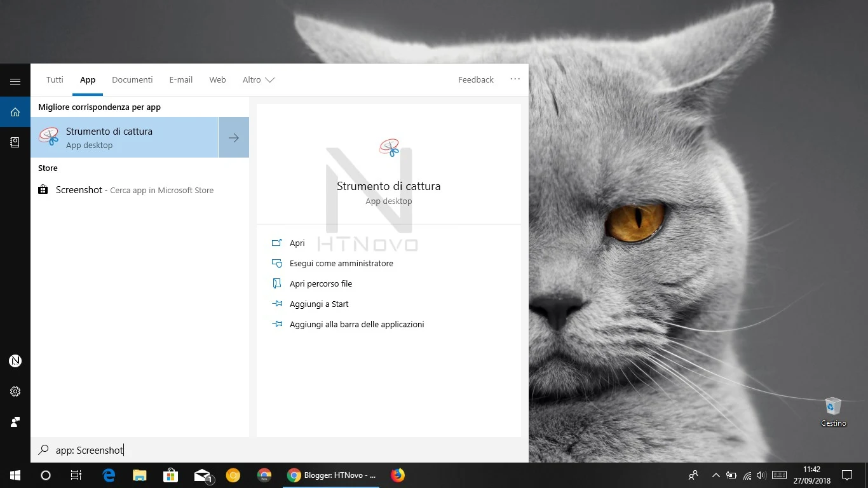Screen dimensions: 868x488
Task: Expand the arrow beside Strumento di cattura
Action: [x=234, y=137]
